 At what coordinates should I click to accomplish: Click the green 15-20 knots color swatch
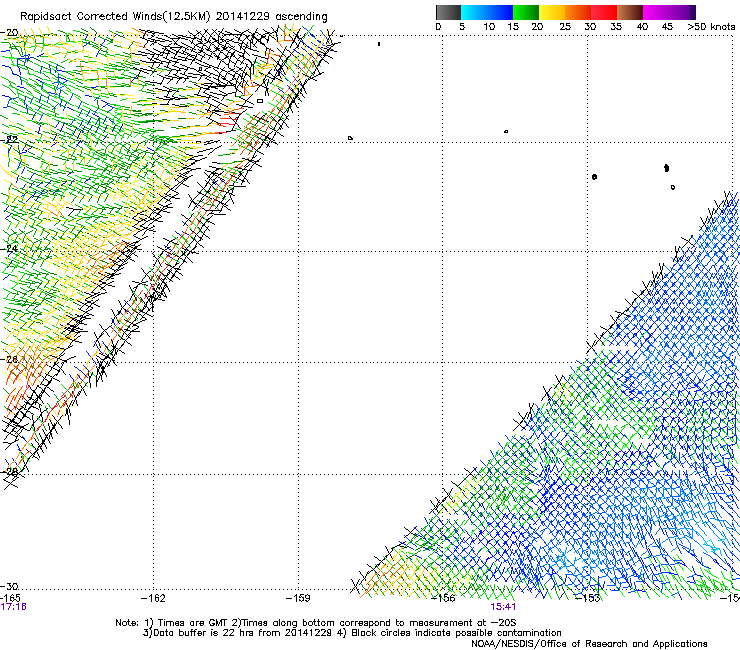coord(526,12)
